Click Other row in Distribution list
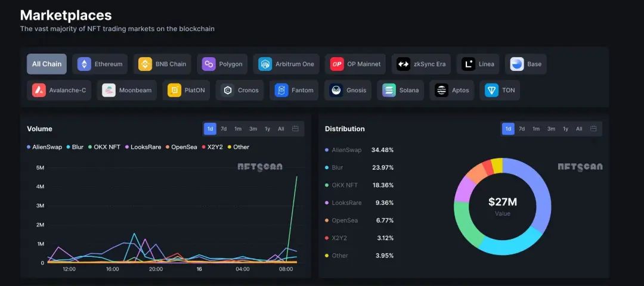This screenshot has height=286, width=644. pyautogui.click(x=360, y=256)
